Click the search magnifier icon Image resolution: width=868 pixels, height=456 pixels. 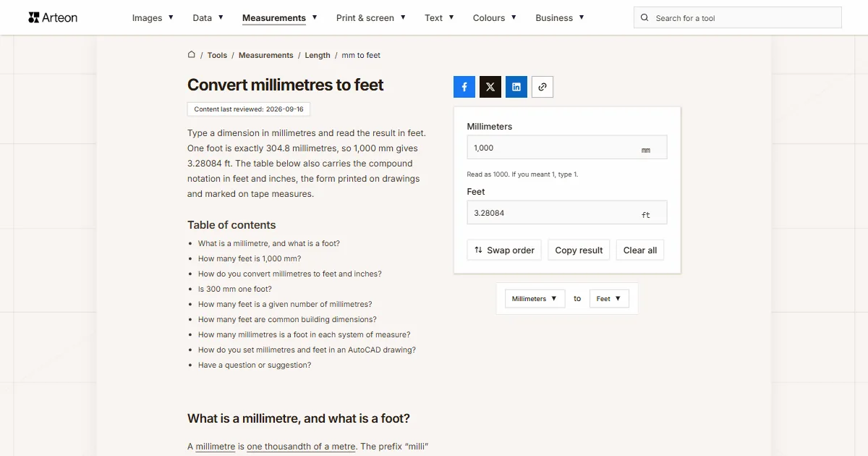[644, 18]
